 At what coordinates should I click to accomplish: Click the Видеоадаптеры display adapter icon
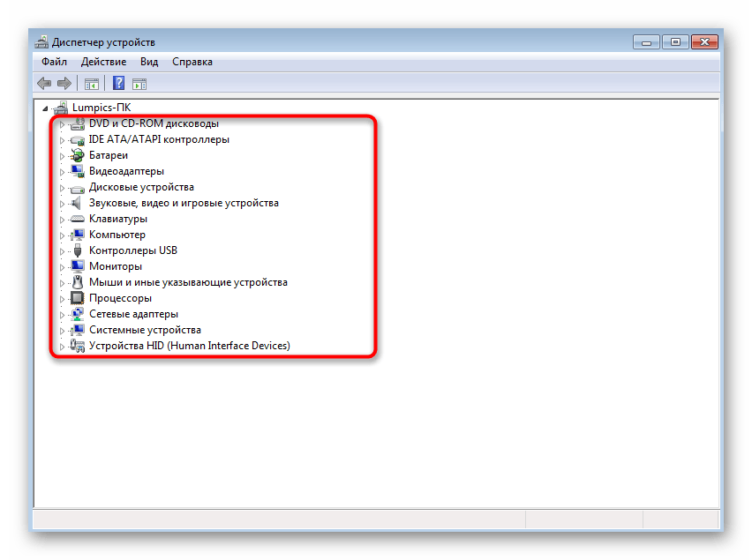coord(77,171)
